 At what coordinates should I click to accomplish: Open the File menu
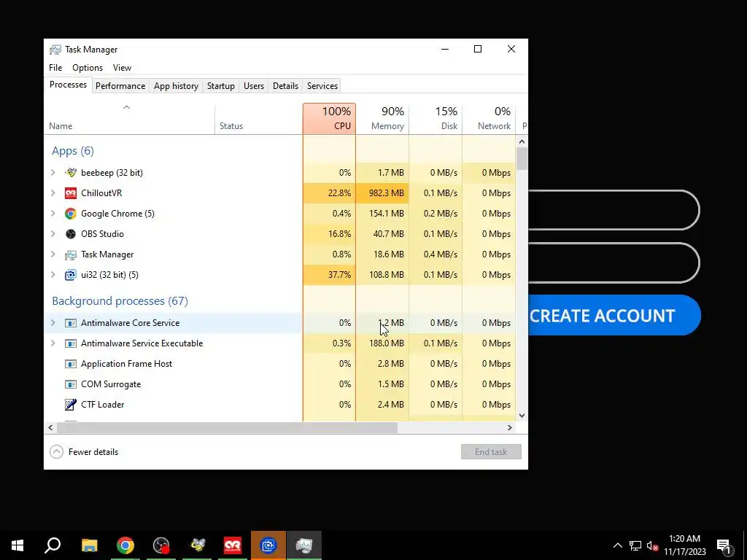(55, 68)
